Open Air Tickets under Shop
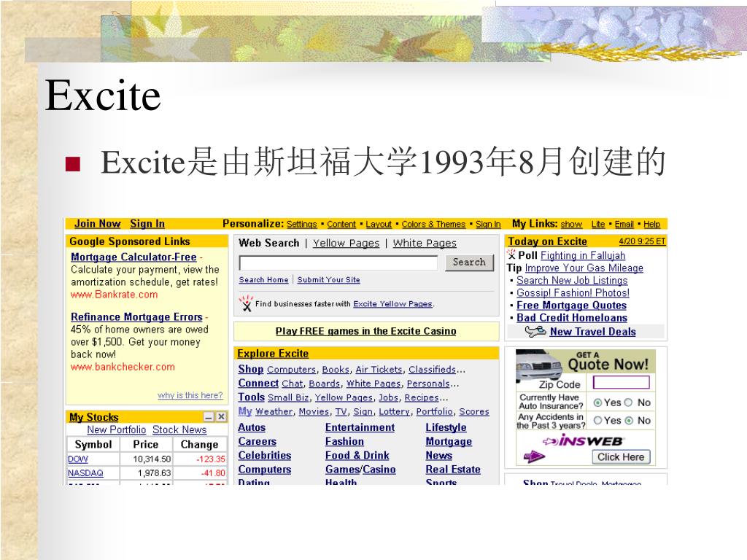This screenshot has height=560, width=747. tap(379, 370)
